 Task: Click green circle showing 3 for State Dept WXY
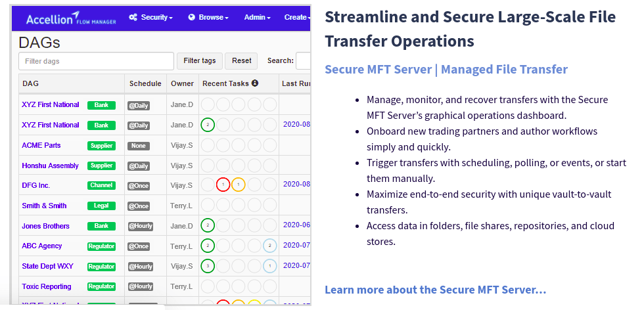point(208,266)
